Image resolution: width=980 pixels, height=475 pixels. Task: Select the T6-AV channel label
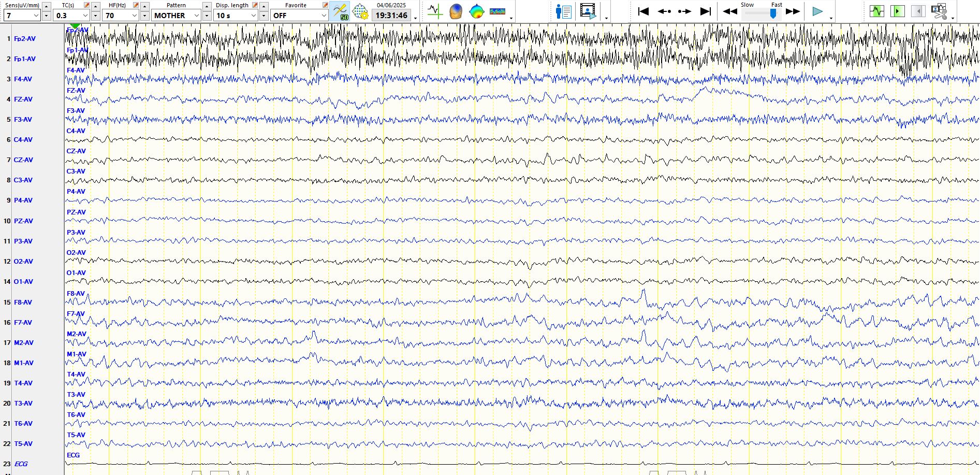[x=23, y=424]
